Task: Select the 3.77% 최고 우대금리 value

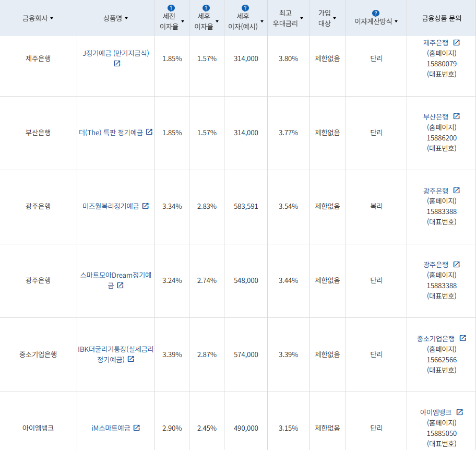Action: pos(289,133)
